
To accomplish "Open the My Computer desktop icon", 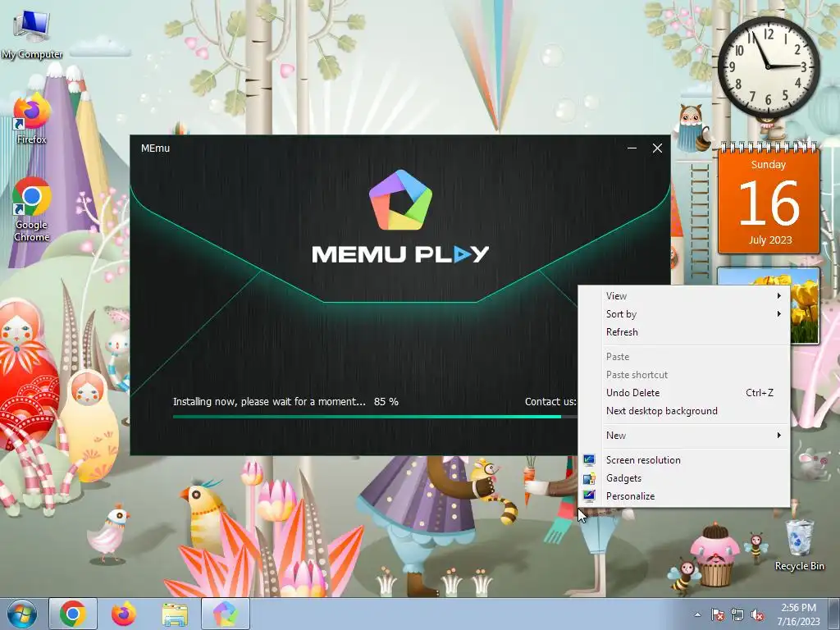I will (x=32, y=34).
